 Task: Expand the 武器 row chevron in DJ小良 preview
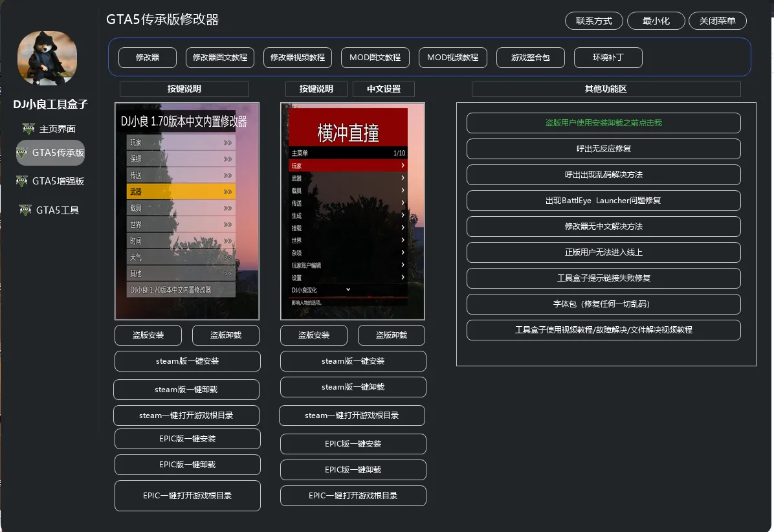(x=228, y=192)
